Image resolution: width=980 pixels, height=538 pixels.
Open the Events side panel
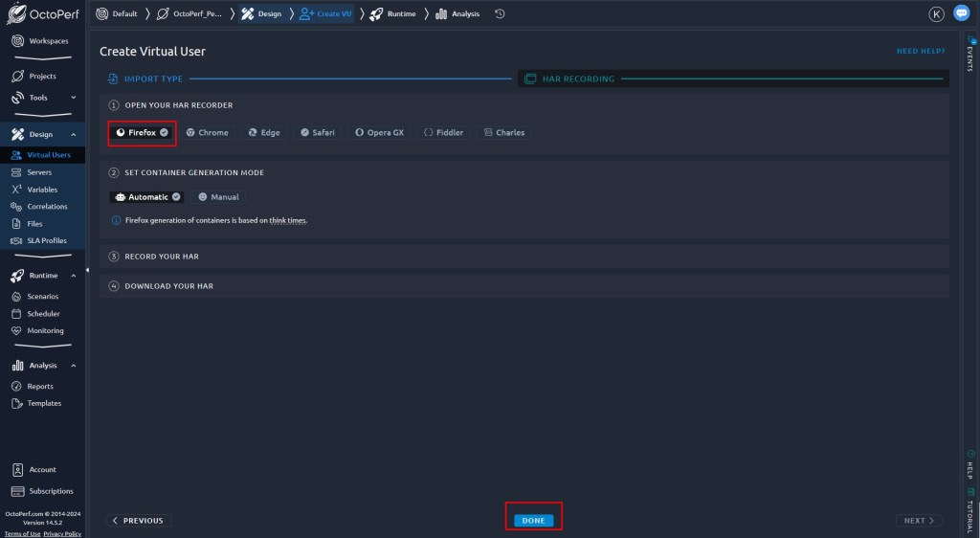[969, 58]
